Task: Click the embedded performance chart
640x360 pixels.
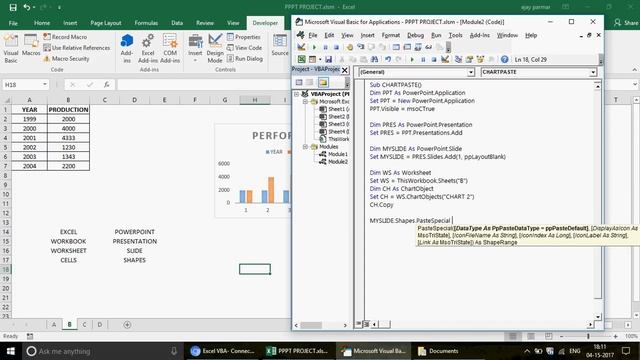Action: [x=253, y=171]
